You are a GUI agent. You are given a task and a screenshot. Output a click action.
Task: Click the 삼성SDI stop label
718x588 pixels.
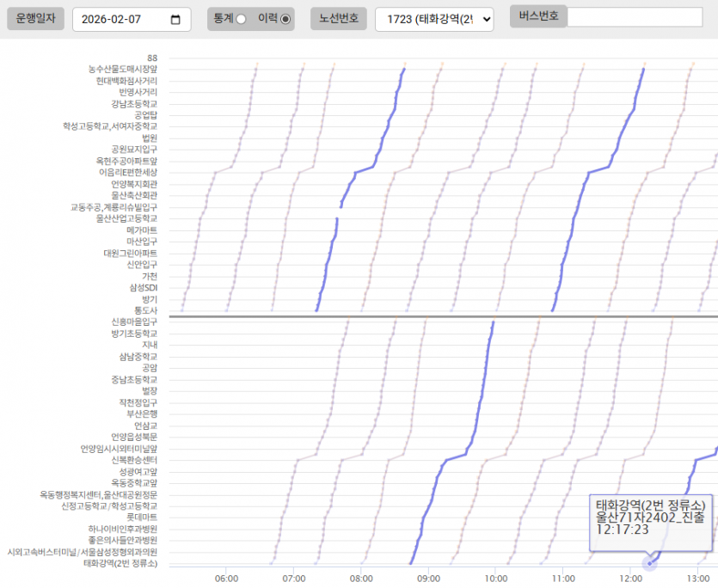(x=143, y=287)
